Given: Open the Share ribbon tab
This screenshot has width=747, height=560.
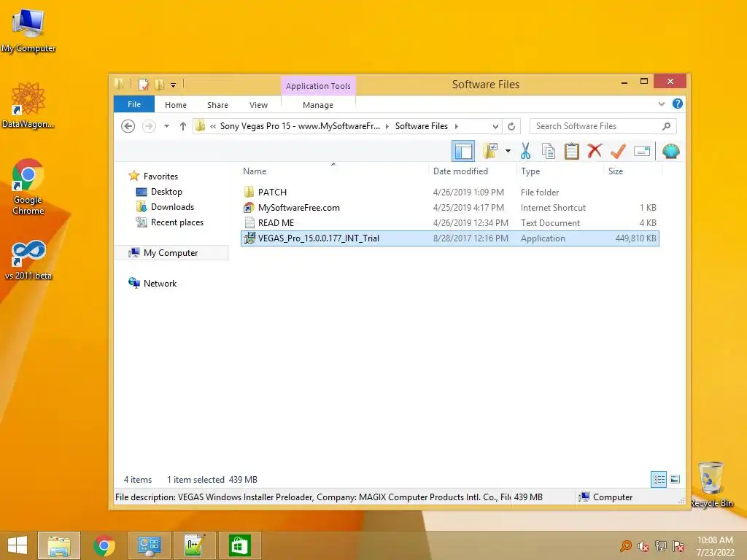Looking at the screenshot, I should (217, 105).
